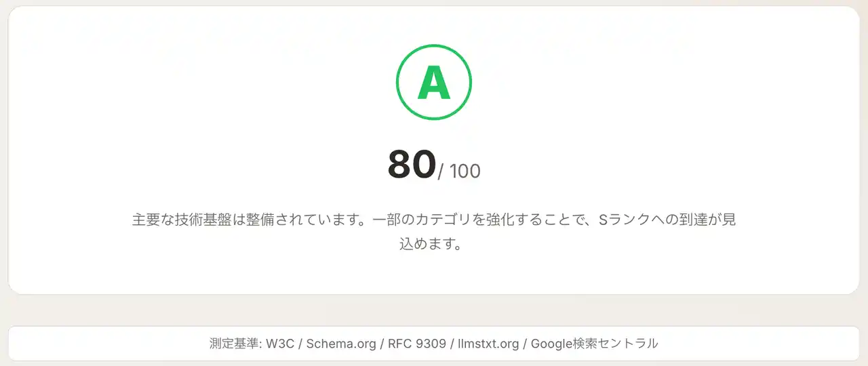Click the large score number 80

412,164
